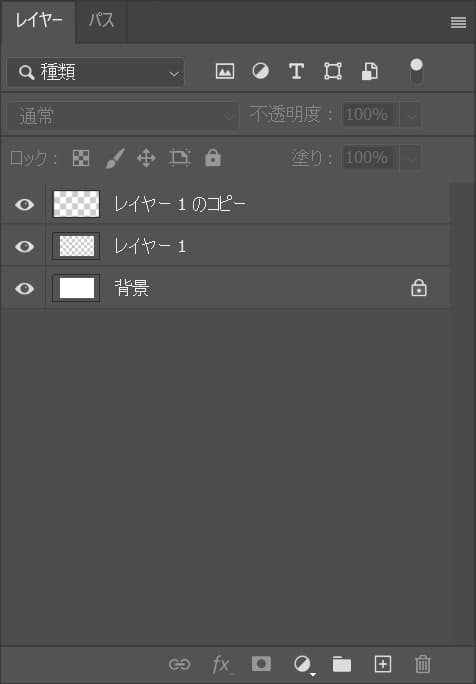Filter for pixel layers icon
Screen dimensions: 476x684
(225, 71)
